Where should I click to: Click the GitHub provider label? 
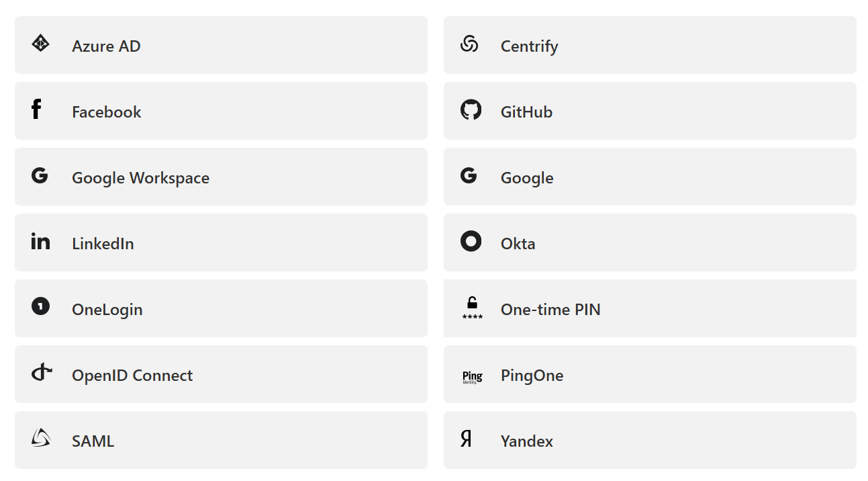click(526, 112)
